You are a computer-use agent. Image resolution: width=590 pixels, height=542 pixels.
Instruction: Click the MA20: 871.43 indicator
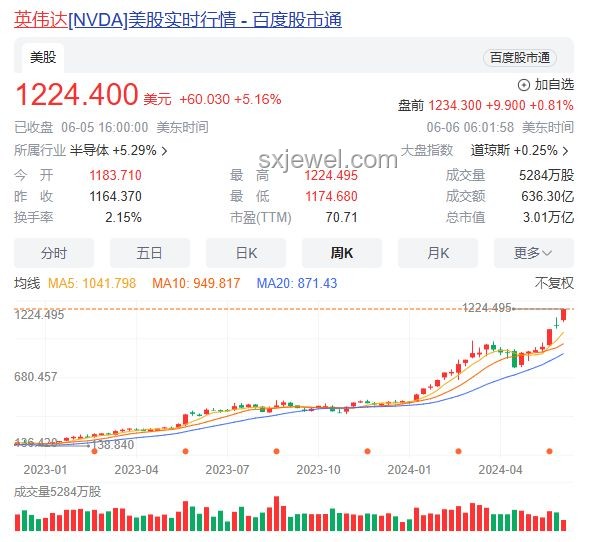pos(297,283)
